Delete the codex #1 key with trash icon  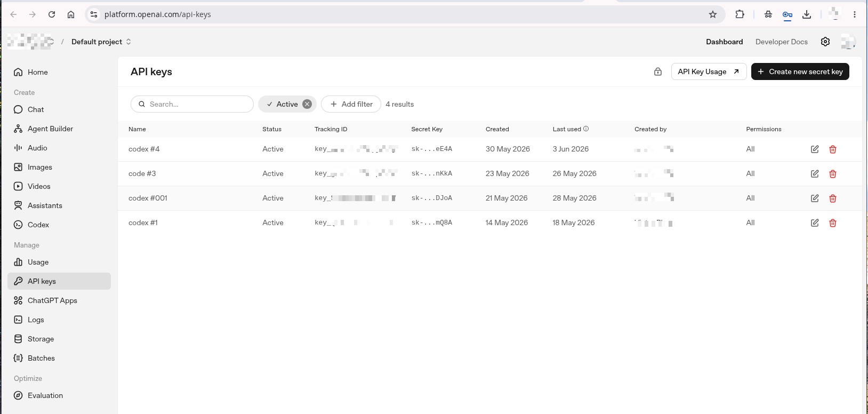833,223
